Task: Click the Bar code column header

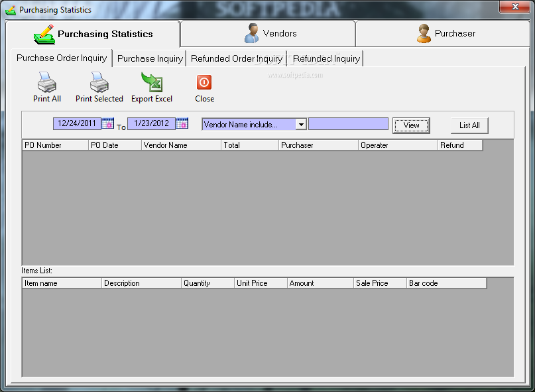Action: 447,283
